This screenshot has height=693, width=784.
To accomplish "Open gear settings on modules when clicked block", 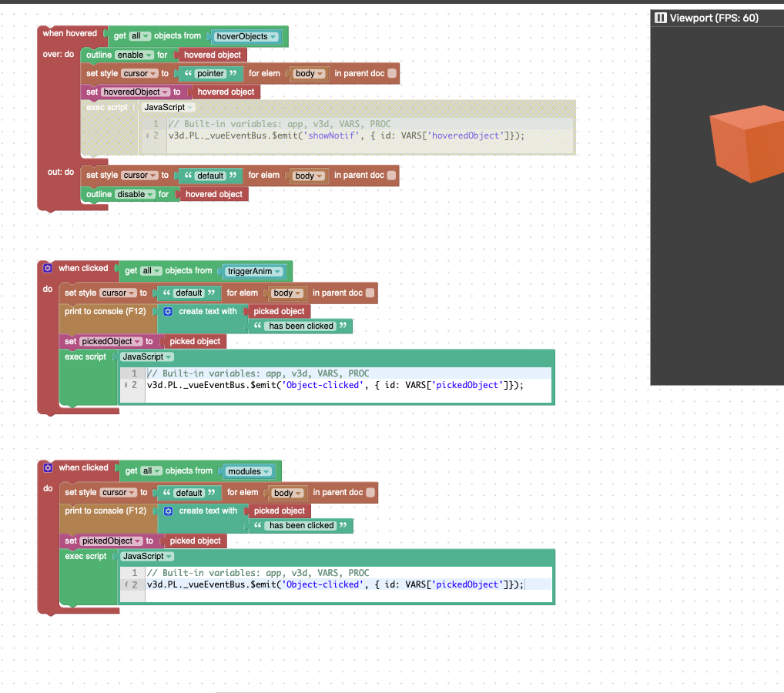I will pyautogui.click(x=48, y=468).
